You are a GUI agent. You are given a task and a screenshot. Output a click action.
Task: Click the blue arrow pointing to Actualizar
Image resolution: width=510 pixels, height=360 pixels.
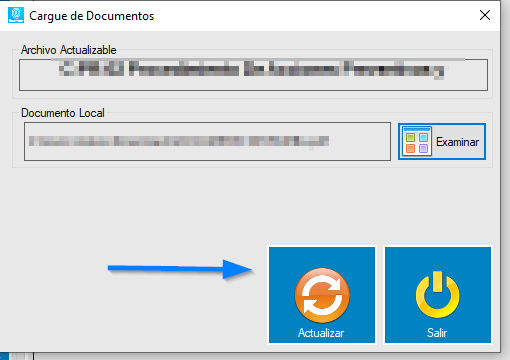[x=180, y=269]
